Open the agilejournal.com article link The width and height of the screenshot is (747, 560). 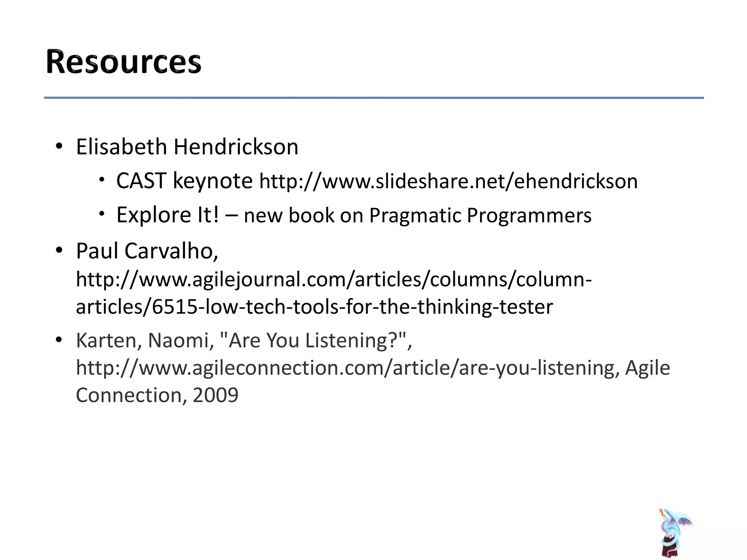click(334, 293)
